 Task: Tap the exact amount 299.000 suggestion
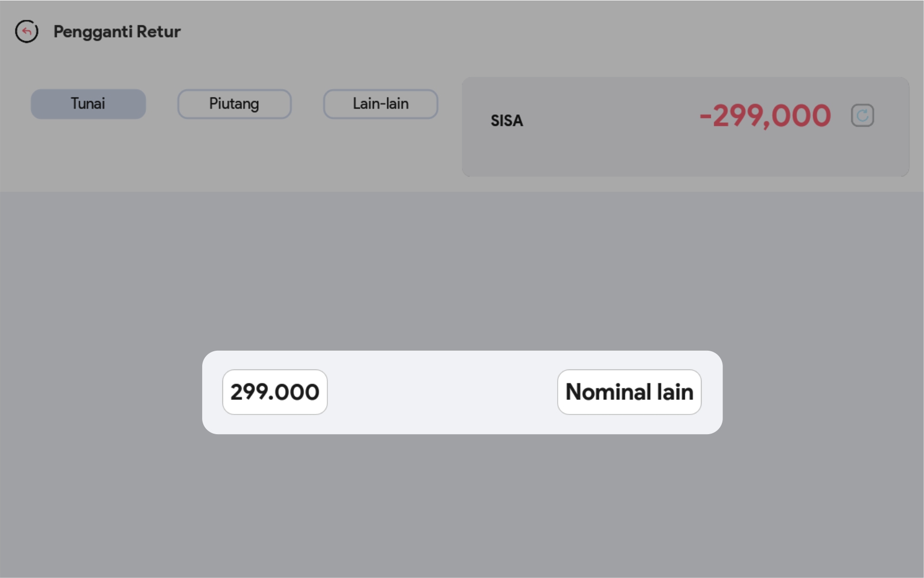click(275, 392)
